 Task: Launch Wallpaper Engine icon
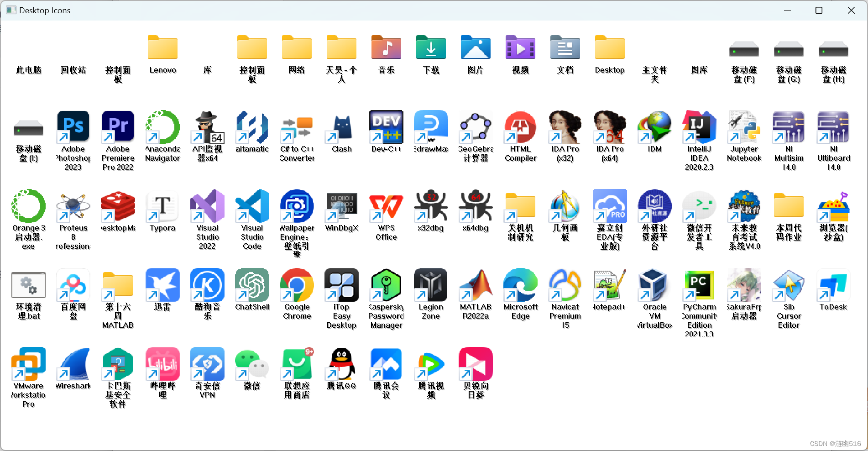coord(297,206)
